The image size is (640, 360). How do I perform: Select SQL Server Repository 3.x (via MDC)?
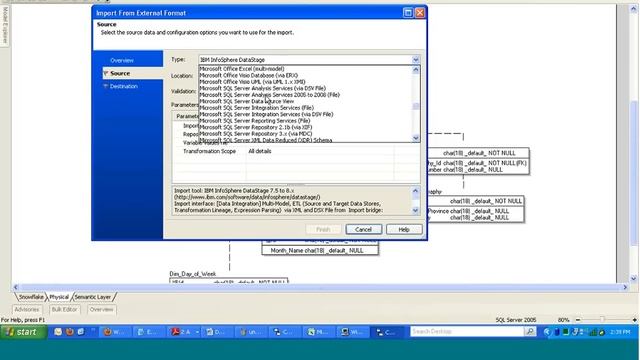[256, 134]
